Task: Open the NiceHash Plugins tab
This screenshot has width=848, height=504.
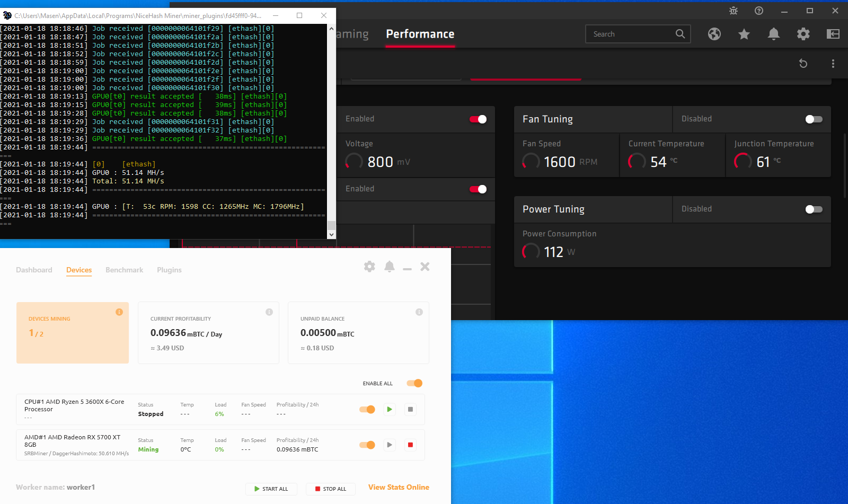Action: point(169,270)
